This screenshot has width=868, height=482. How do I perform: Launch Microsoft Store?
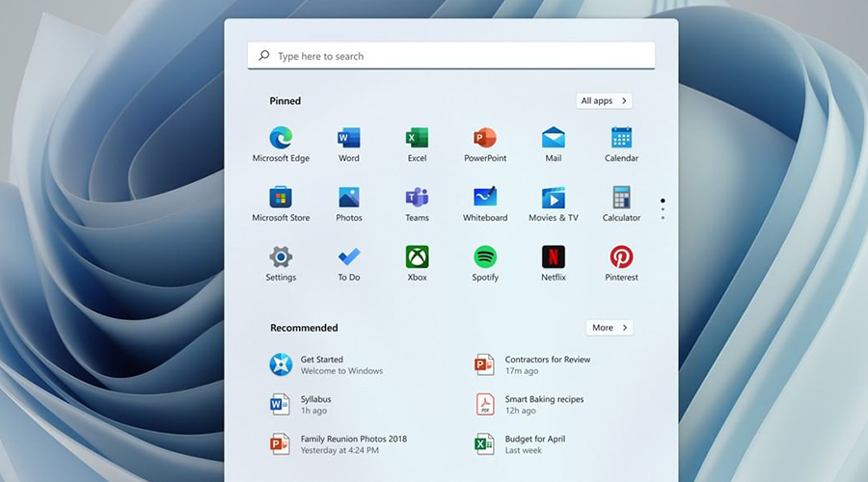(x=281, y=198)
